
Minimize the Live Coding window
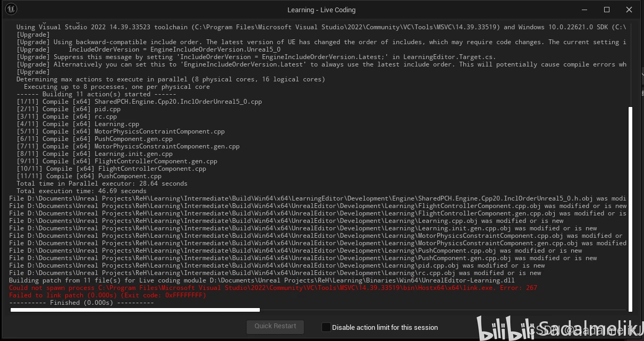(585, 10)
